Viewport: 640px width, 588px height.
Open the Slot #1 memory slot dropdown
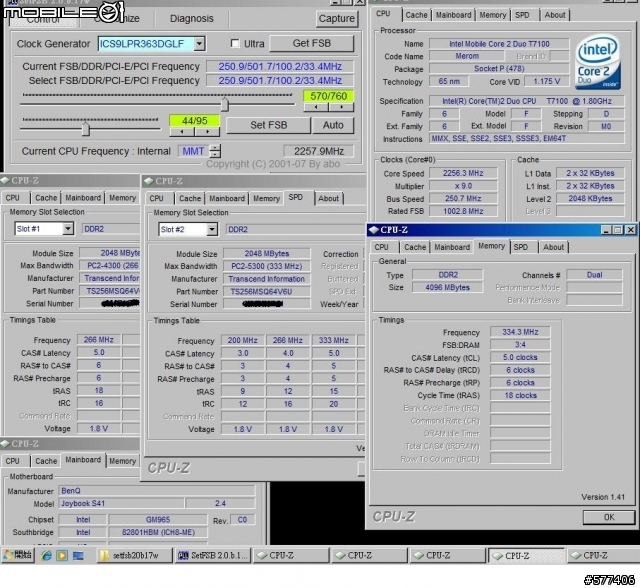68,229
